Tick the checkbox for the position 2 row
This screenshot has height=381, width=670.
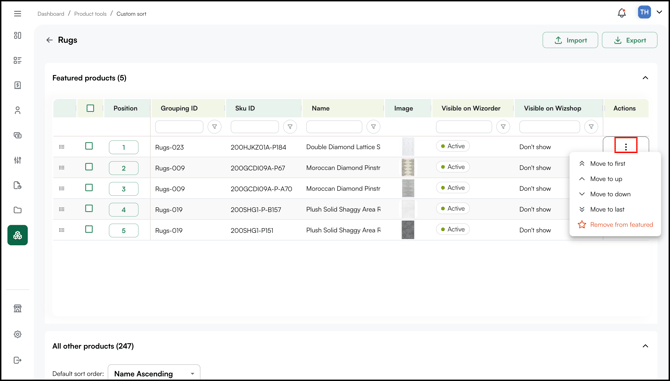89,167
